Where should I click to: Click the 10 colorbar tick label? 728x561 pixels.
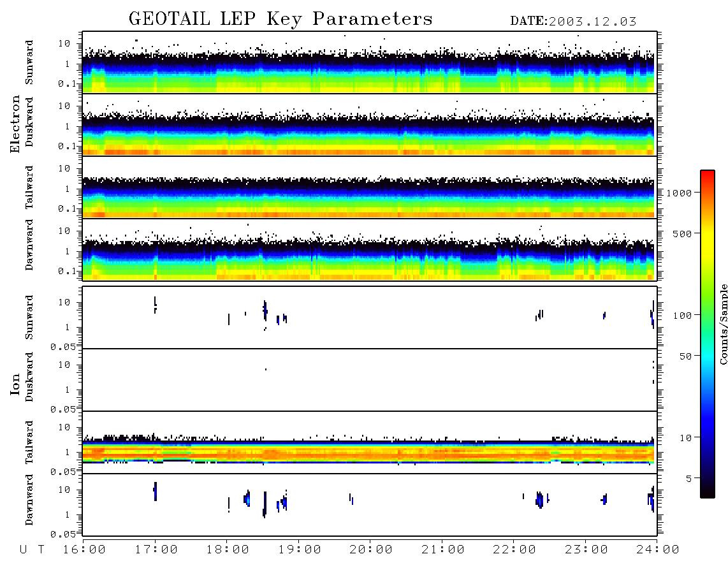click(685, 437)
